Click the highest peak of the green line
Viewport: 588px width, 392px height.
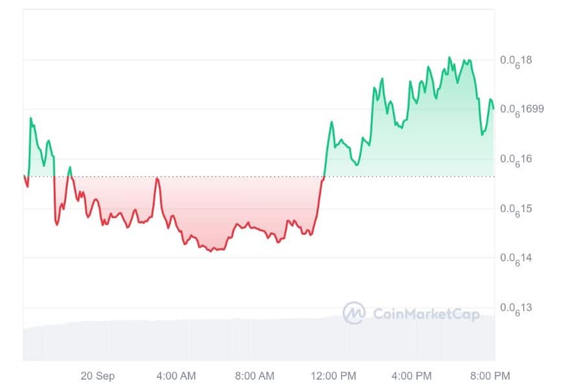coord(449,58)
